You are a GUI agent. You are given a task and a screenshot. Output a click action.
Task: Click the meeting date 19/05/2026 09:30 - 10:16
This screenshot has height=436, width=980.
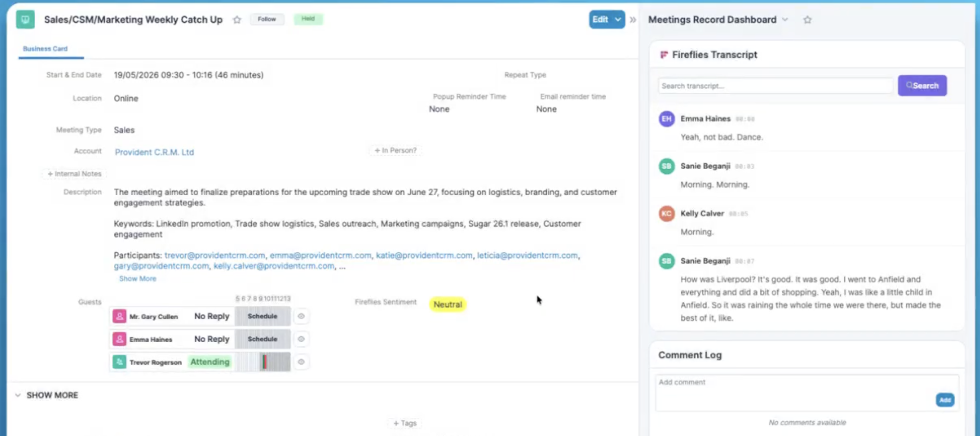click(x=189, y=75)
